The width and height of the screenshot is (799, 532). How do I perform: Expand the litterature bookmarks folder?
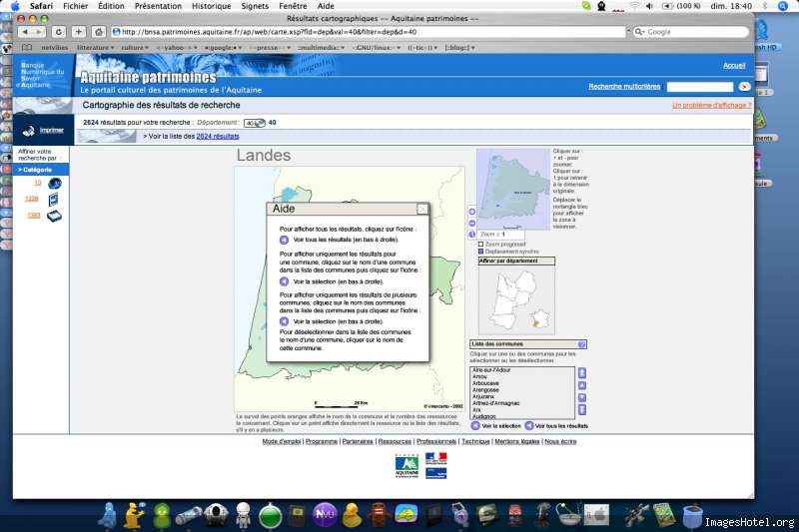pyautogui.click(x=95, y=47)
